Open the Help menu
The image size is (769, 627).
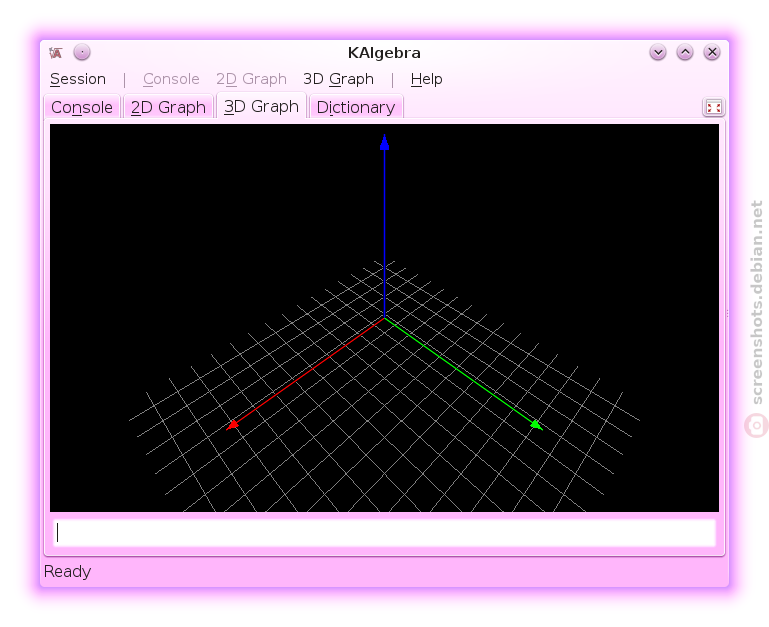pos(426,79)
